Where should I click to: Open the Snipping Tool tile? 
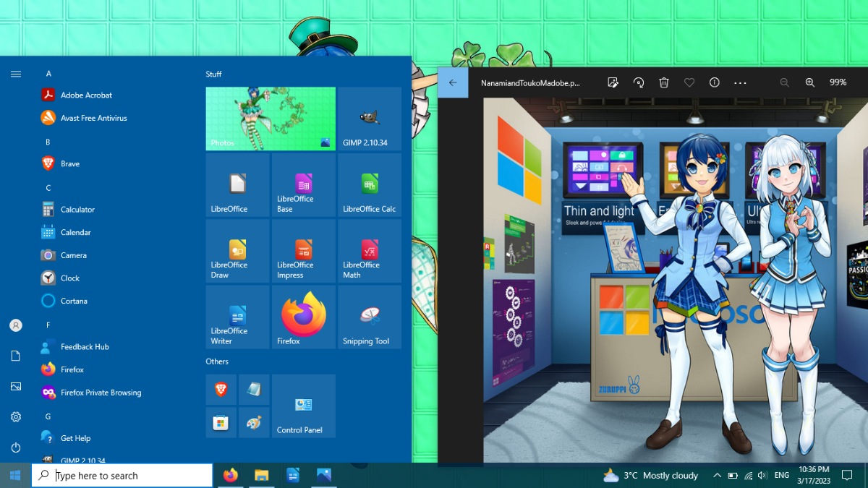(370, 317)
